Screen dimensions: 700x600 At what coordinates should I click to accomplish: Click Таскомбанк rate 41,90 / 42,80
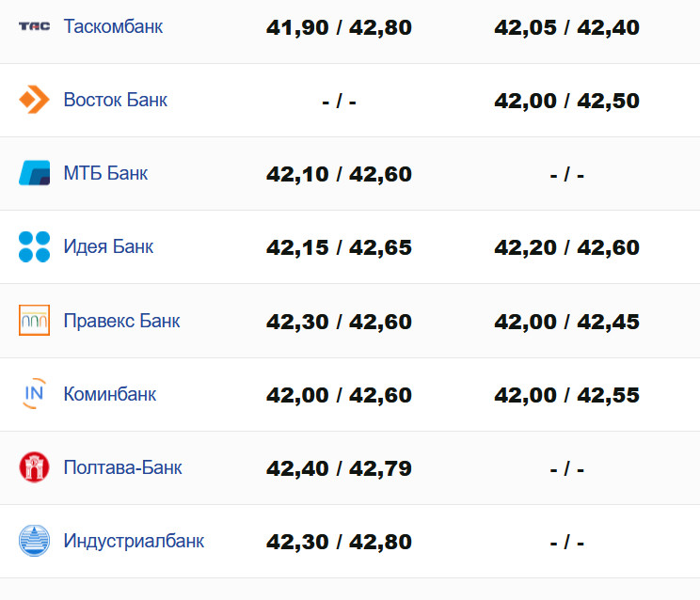pos(339,27)
